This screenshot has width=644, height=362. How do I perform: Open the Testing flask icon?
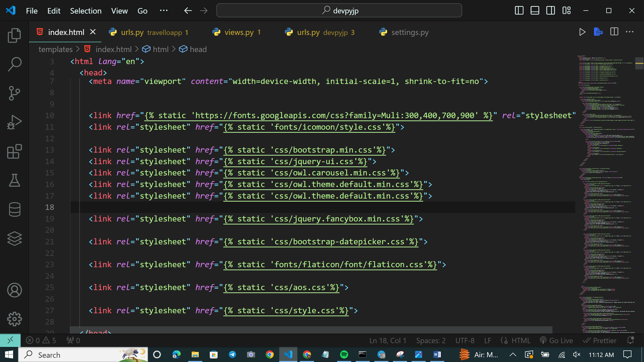[14, 180]
